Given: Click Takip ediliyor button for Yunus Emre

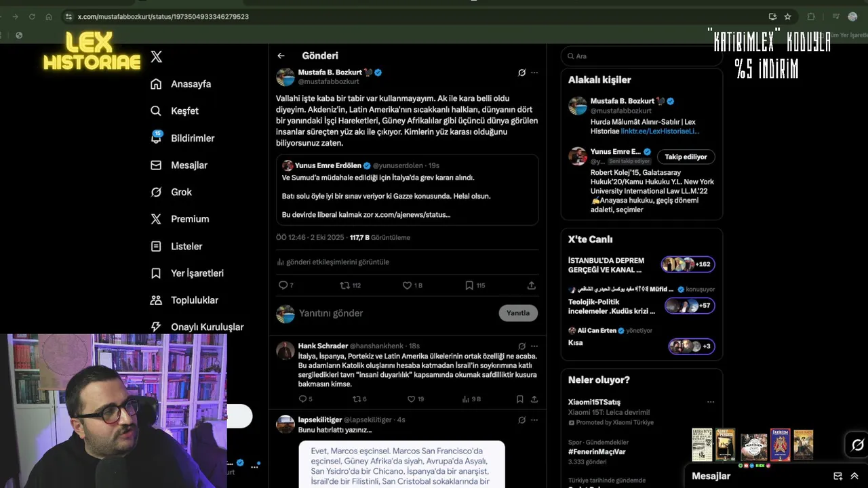Looking at the screenshot, I should (x=686, y=157).
